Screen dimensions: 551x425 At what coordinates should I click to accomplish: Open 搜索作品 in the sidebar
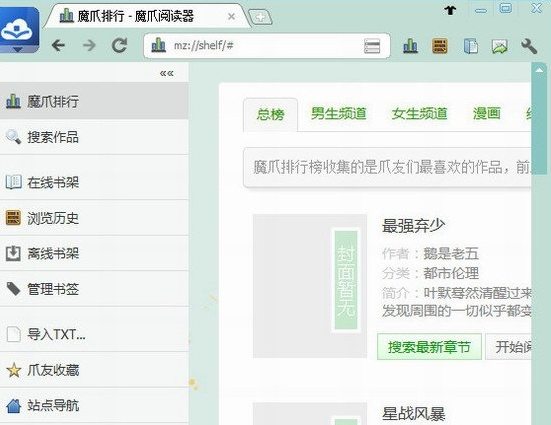click(x=94, y=137)
